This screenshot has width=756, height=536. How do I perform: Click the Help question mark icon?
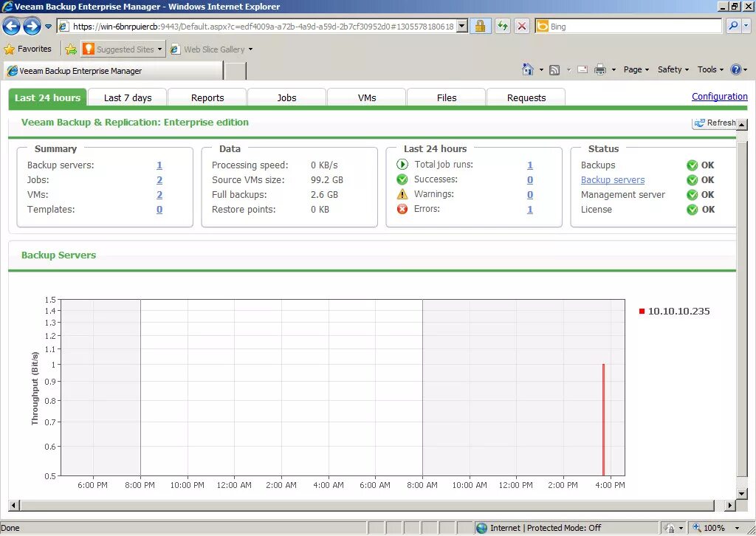tap(736, 69)
